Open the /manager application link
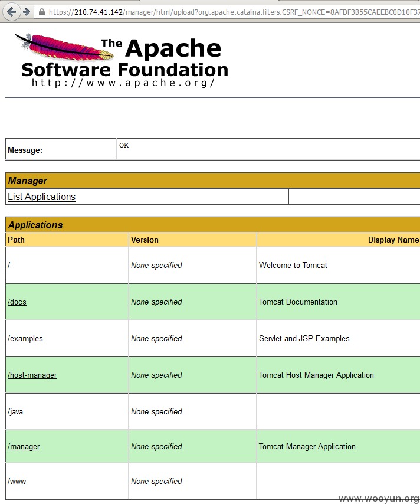Image resolution: width=420 pixels, height=504 pixels. coord(24,447)
